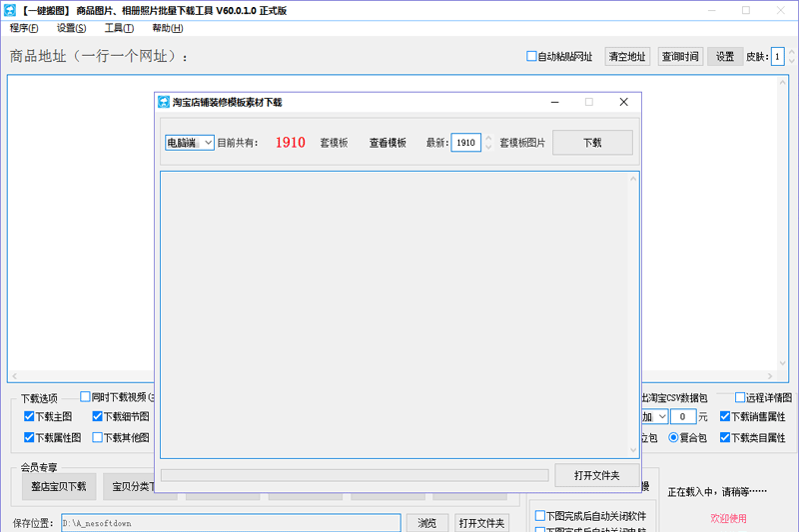Click the 最新 number input field
The image size is (799, 532).
[x=465, y=143]
